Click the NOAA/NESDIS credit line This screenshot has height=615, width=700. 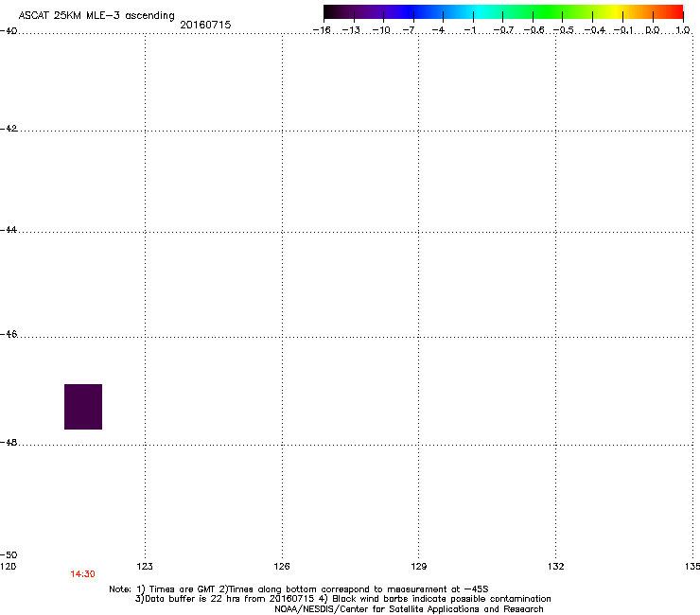click(x=409, y=609)
